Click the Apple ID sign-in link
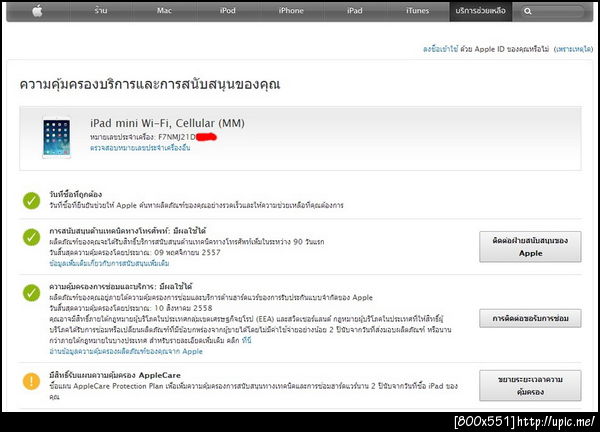600x432 pixels. (x=440, y=49)
